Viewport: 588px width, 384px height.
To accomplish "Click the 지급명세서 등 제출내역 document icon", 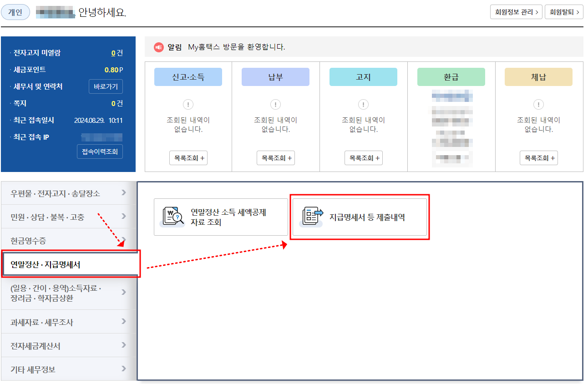I will 312,217.
